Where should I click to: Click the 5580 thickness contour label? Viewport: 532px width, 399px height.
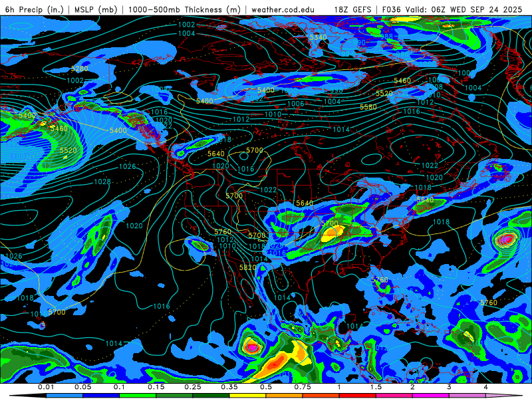tap(368, 107)
